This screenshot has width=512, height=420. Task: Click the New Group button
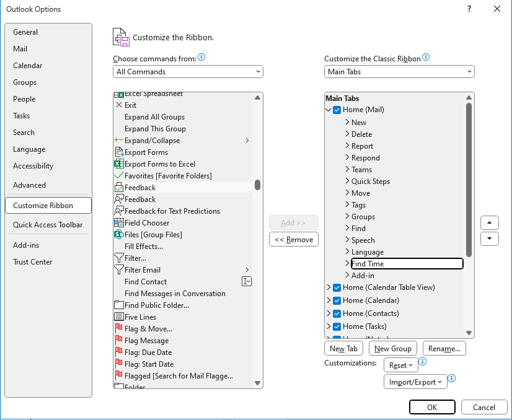point(392,349)
